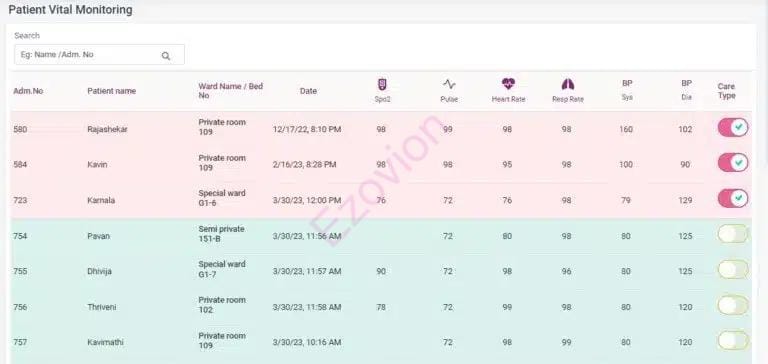This screenshot has width=768, height=364.
Task: Click the Patient name column header
Action: click(x=112, y=91)
